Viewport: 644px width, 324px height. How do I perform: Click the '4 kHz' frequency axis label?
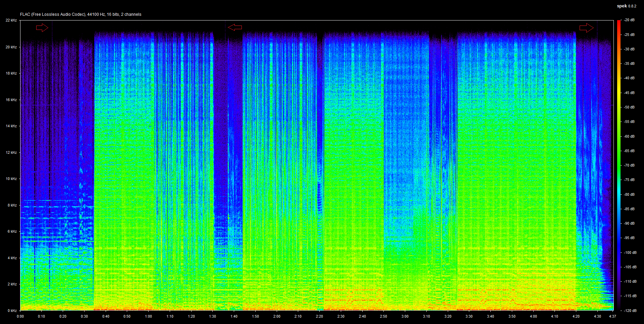pyautogui.click(x=12, y=258)
